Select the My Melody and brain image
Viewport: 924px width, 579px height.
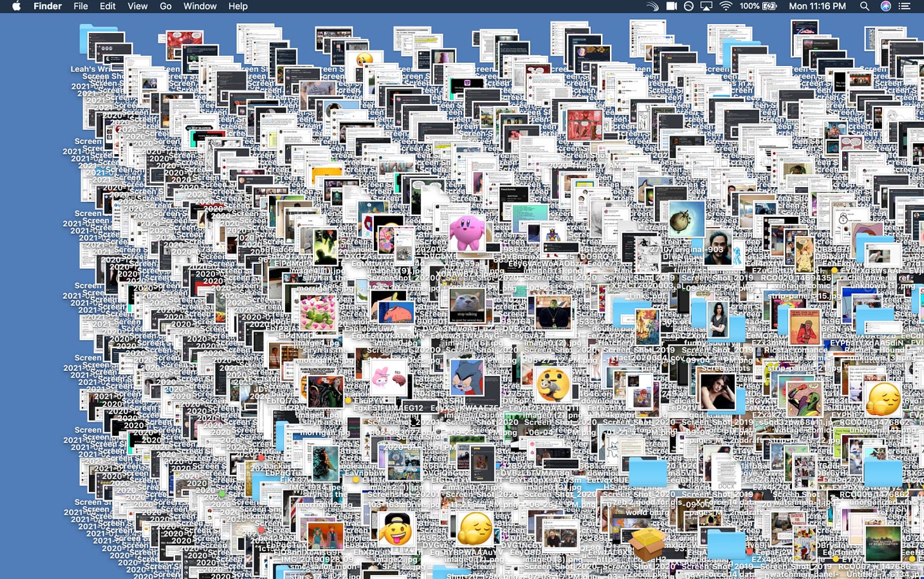[388, 379]
